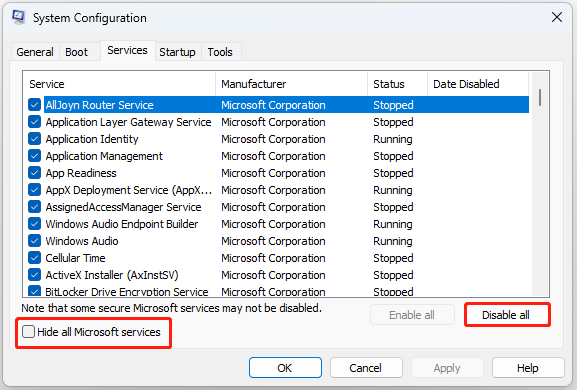Uncheck AssignedAccessManager Service checkbox

pyautogui.click(x=34, y=207)
